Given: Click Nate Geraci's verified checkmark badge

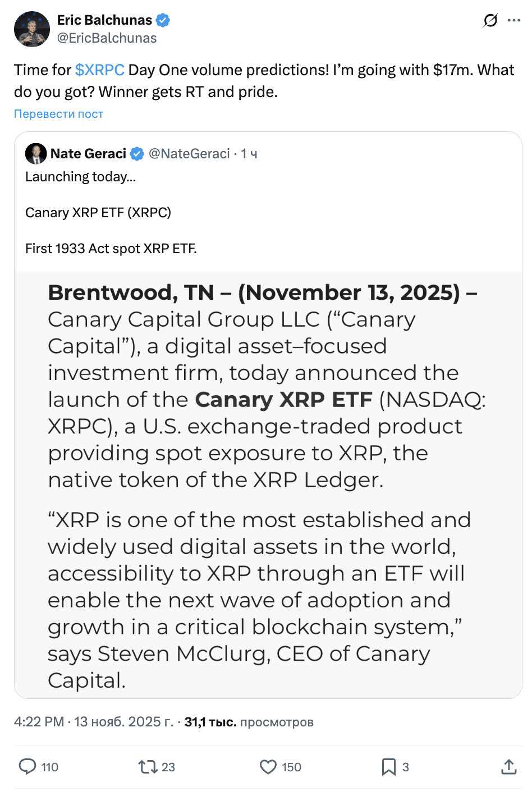Looking at the screenshot, I should (x=137, y=153).
